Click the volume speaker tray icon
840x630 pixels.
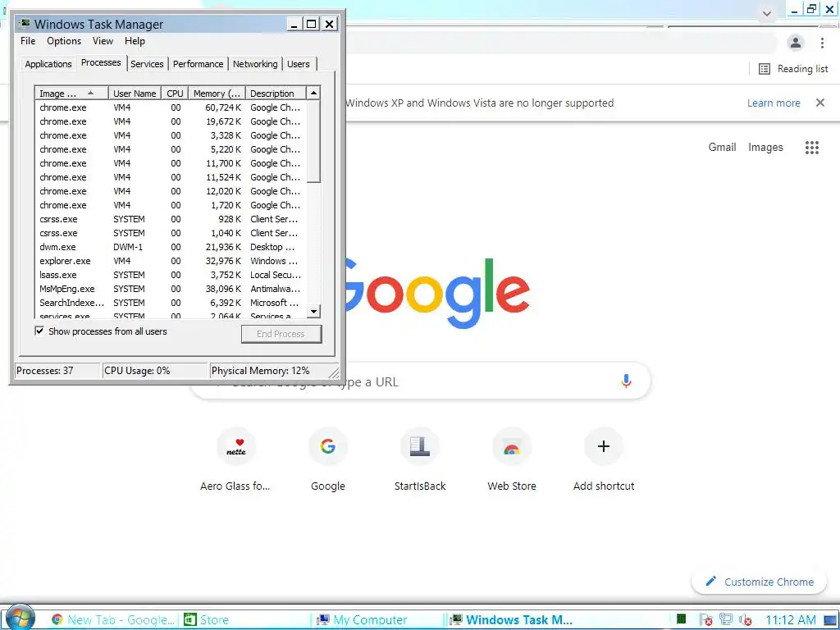(x=745, y=620)
